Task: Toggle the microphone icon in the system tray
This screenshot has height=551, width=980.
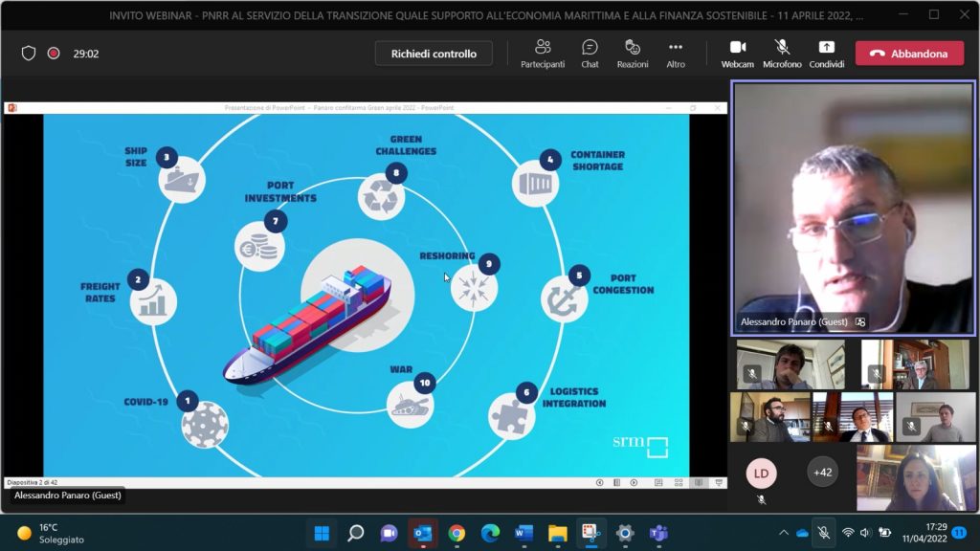Action: click(x=823, y=533)
